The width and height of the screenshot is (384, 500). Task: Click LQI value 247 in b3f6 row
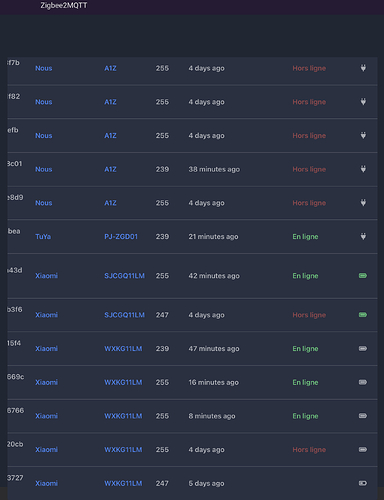(162, 315)
